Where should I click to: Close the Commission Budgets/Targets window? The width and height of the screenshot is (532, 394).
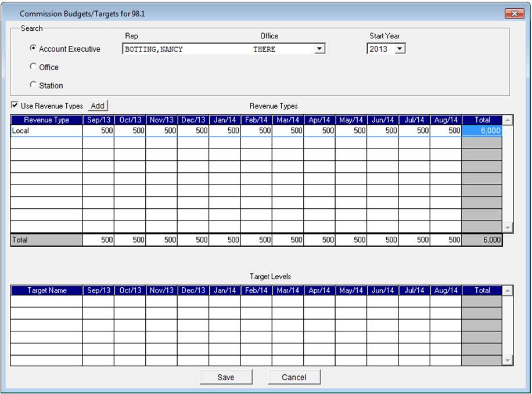[514, 13]
